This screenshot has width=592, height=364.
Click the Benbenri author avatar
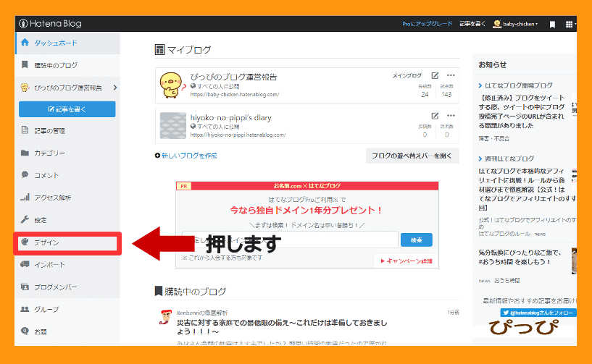coord(165,317)
